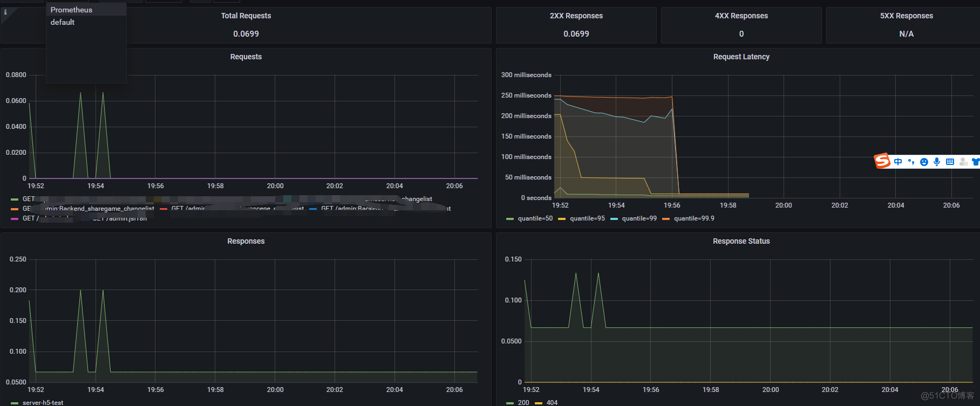Open the 5XX Responses panel title menu
Image resolution: width=980 pixels, height=406 pixels.
coord(907,16)
